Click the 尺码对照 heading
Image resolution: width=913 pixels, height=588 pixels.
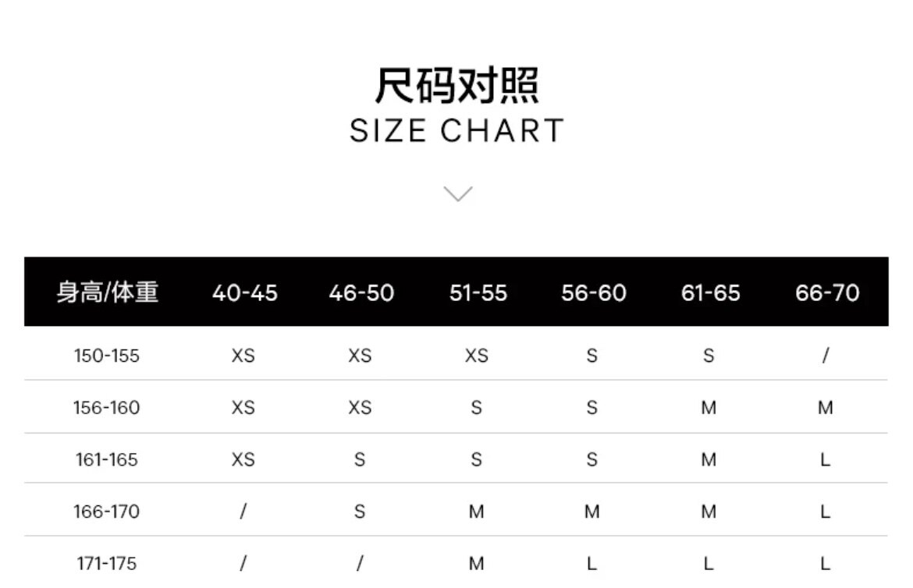tap(456, 86)
